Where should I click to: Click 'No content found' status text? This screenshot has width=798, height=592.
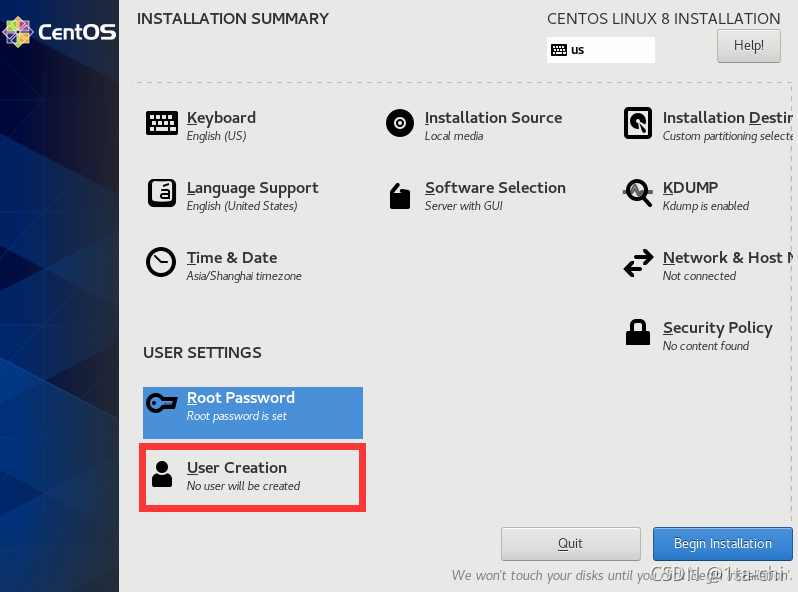click(x=705, y=346)
